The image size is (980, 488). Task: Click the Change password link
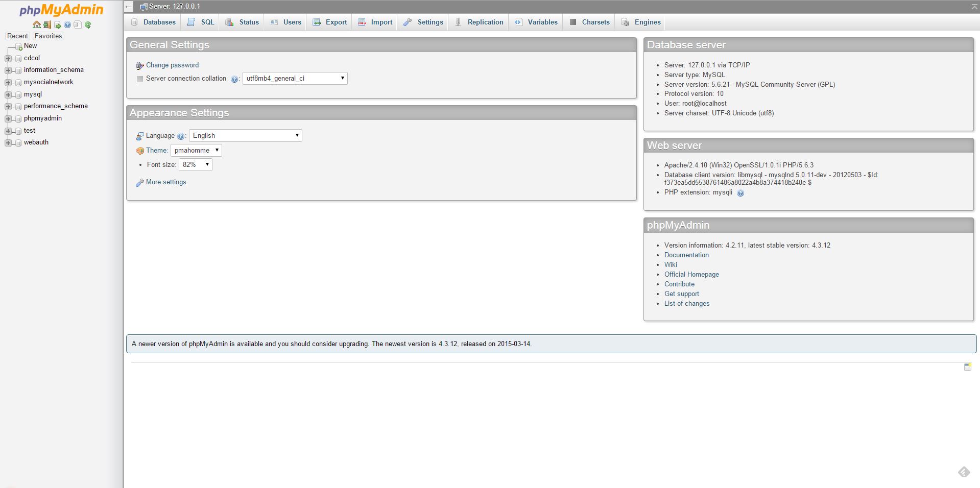(172, 65)
